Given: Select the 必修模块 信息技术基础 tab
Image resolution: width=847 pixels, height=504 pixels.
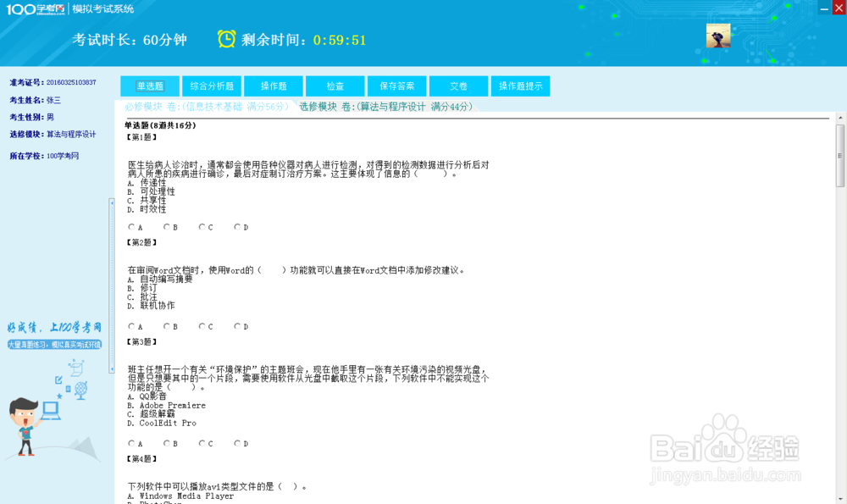Looking at the screenshot, I should pyautogui.click(x=206, y=107).
